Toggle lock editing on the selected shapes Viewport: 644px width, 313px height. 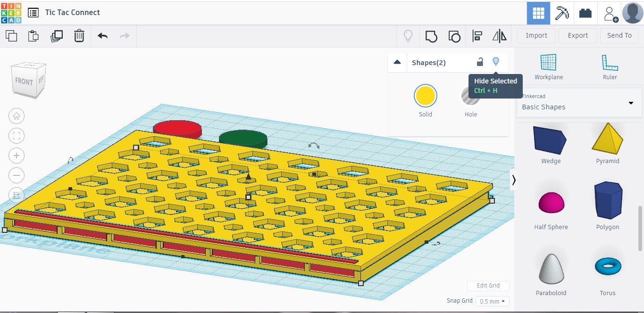[480, 62]
